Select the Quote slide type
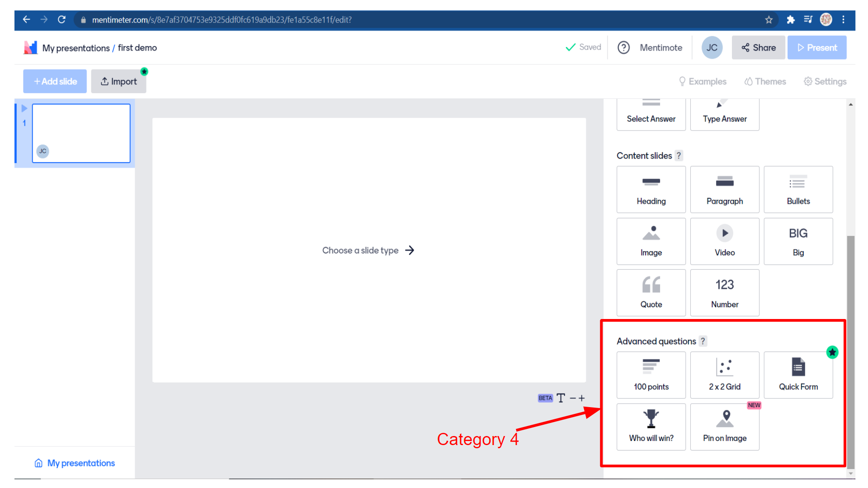 [x=651, y=293]
